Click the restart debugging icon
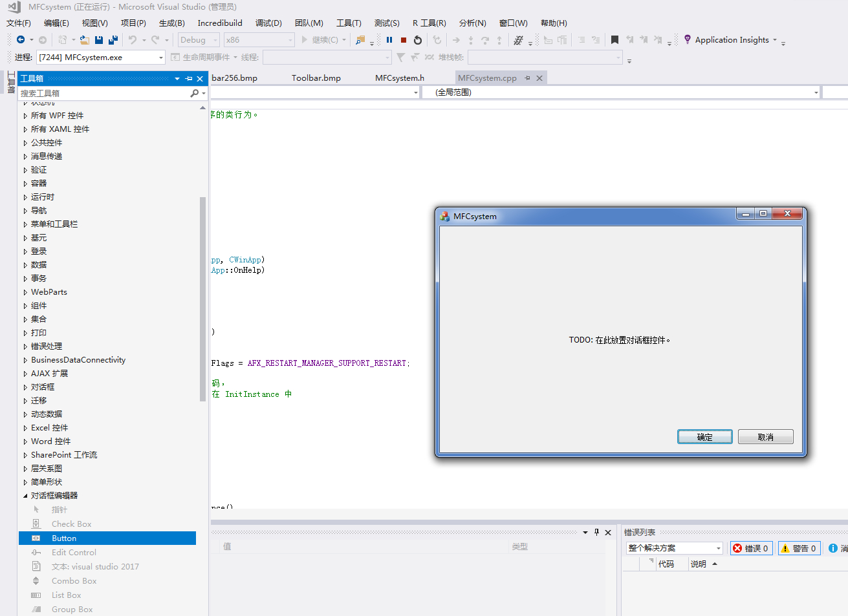Viewport: 848px width, 616px height. (x=418, y=40)
